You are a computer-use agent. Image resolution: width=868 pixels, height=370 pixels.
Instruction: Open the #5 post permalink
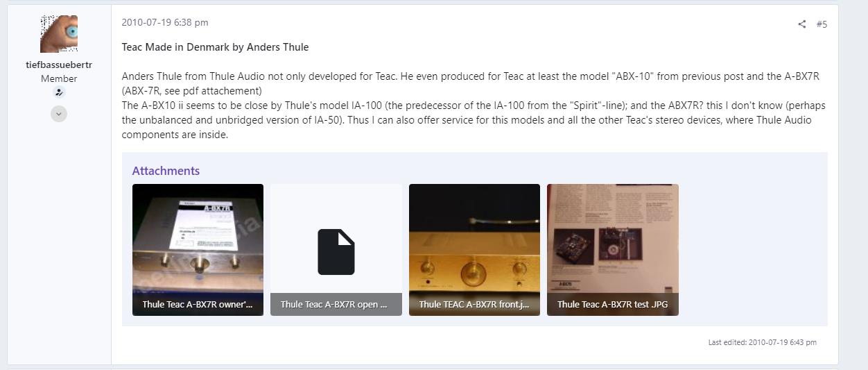822,24
